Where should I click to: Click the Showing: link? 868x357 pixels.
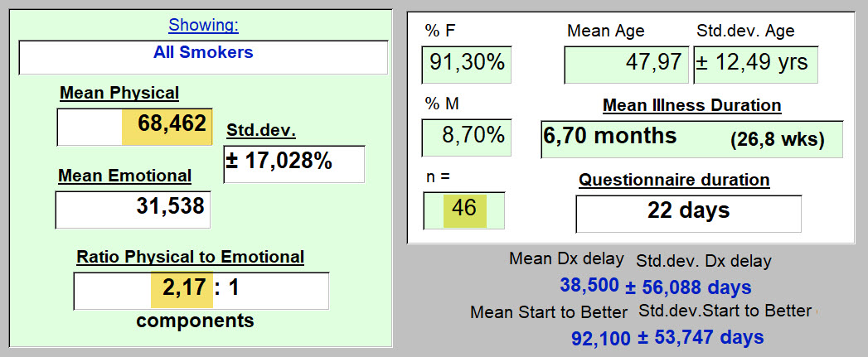[203, 26]
